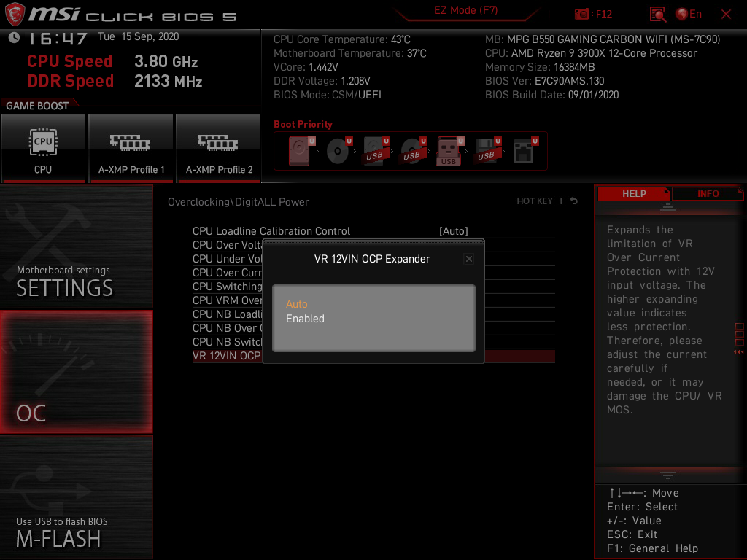Select the network boot device icon
The height and width of the screenshot is (560, 747).
pyautogui.click(x=525, y=151)
